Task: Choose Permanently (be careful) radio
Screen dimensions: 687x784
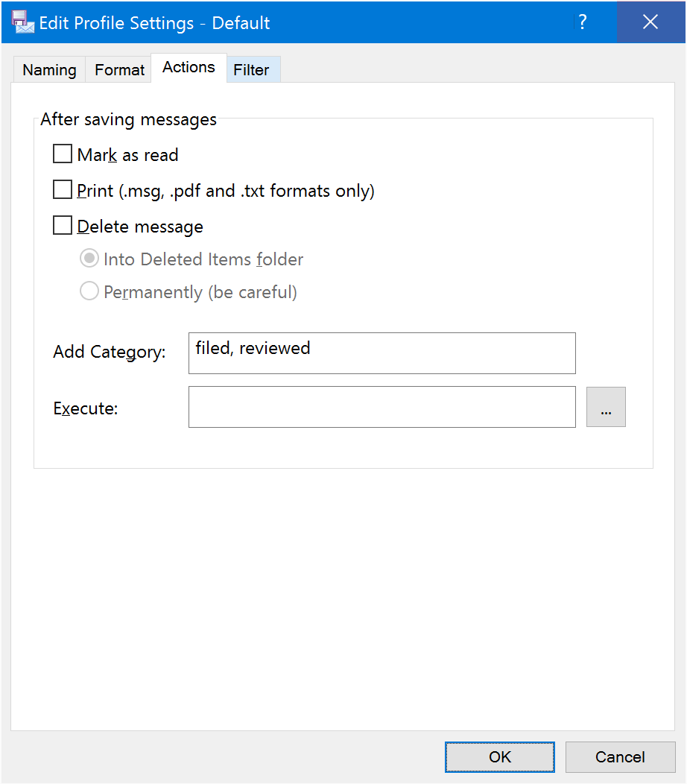Action: point(89,291)
